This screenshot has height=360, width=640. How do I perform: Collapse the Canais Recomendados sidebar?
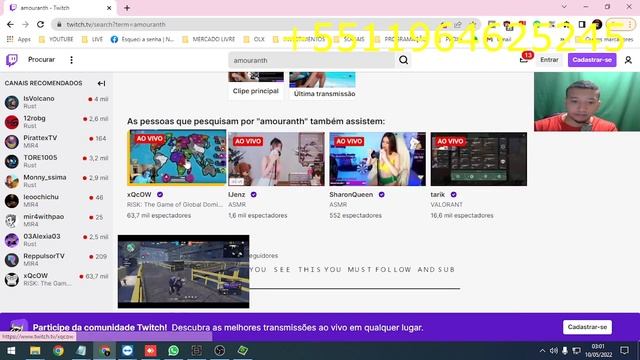tap(101, 83)
